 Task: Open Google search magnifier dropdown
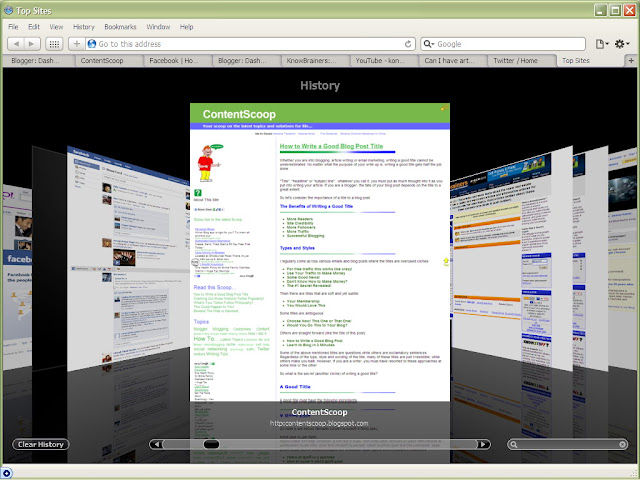[429, 44]
